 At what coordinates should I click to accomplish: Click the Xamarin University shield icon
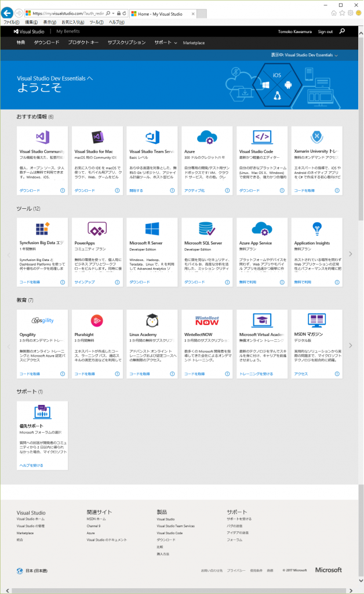(x=316, y=137)
